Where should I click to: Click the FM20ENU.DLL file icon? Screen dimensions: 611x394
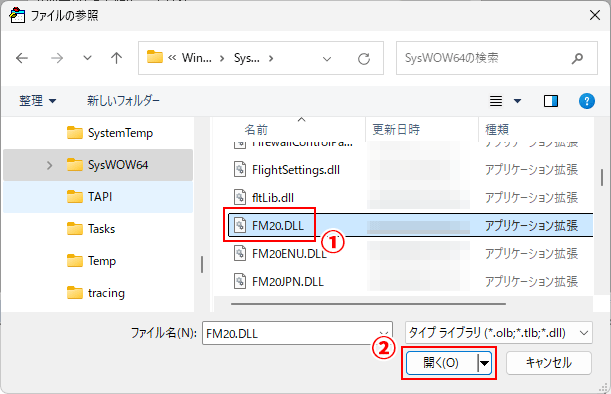pos(240,253)
